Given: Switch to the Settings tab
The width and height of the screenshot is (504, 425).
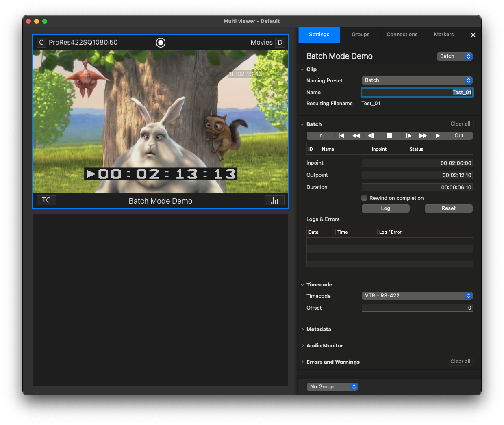Looking at the screenshot, I should 319,35.
